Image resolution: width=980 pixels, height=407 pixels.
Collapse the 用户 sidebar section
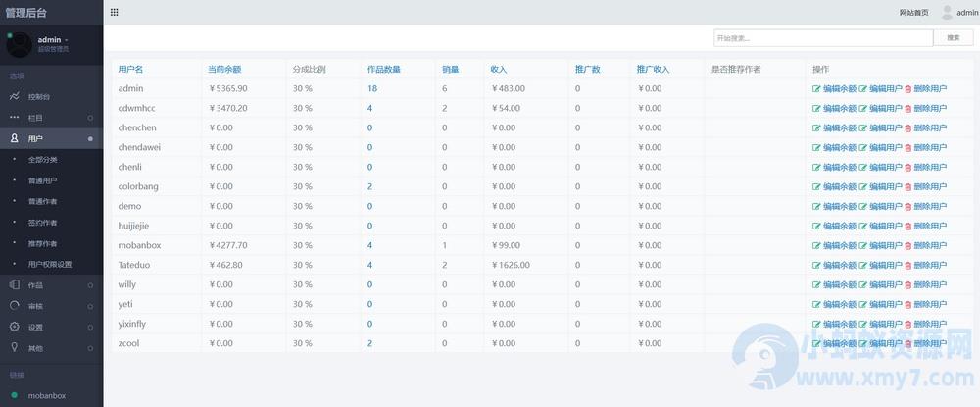(x=51, y=138)
